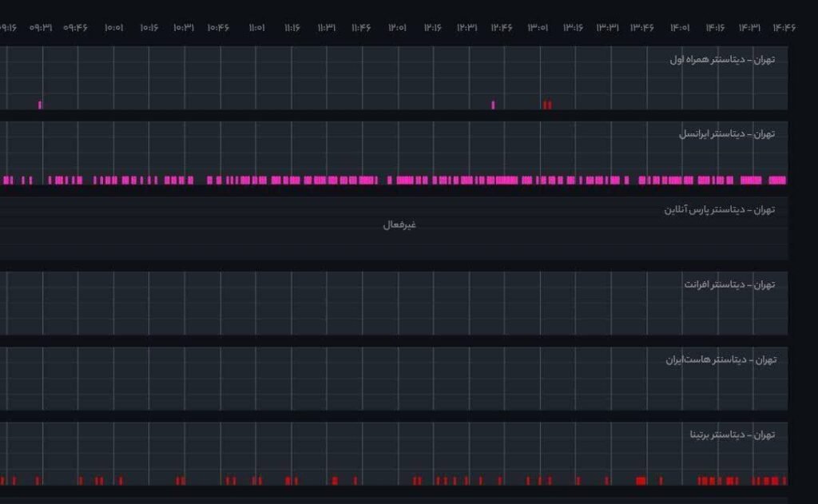Open the 'دیتاسنتر ایرانسل' row label
This screenshot has width=818, height=504.
(727, 134)
